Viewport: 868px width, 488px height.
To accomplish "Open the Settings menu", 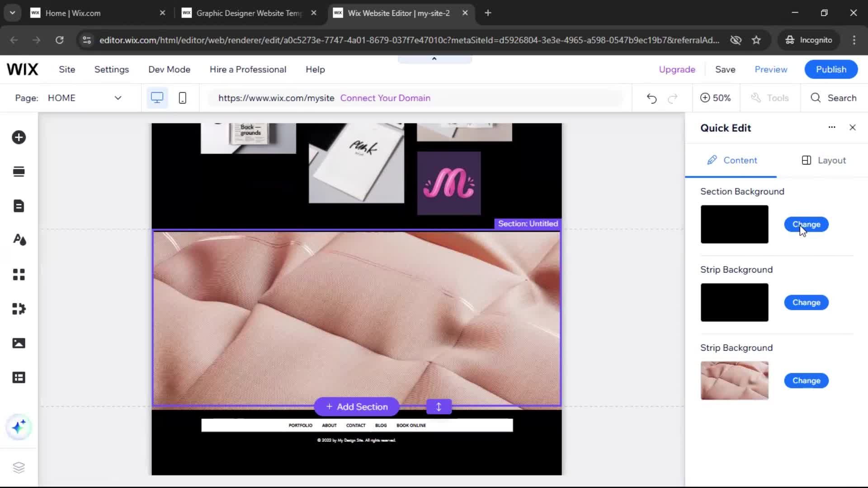I will pyautogui.click(x=112, y=70).
